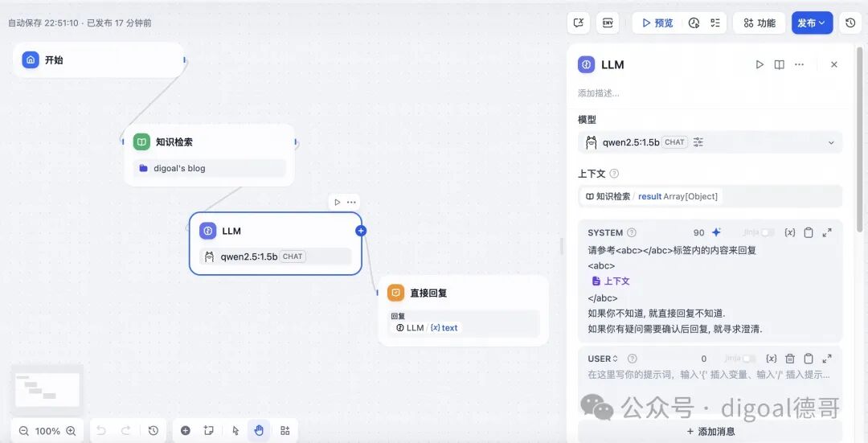868x443 pixels.
Task: Open version history icon at top right
Action: (x=850, y=23)
